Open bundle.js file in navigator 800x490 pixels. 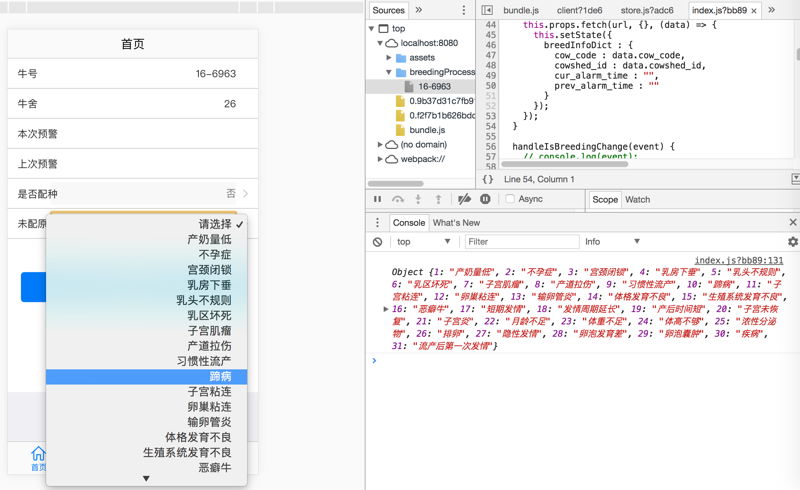pyautogui.click(x=427, y=130)
